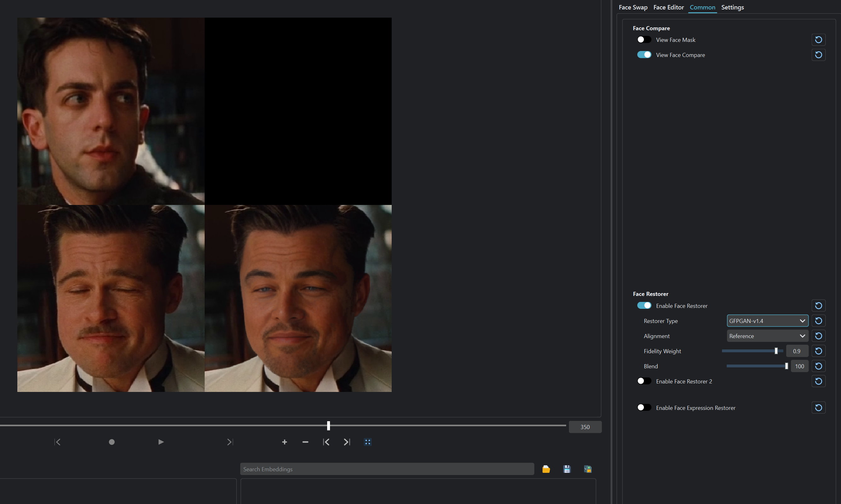Zoom out using the minus icon
Image resolution: width=841 pixels, height=504 pixels.
click(305, 442)
